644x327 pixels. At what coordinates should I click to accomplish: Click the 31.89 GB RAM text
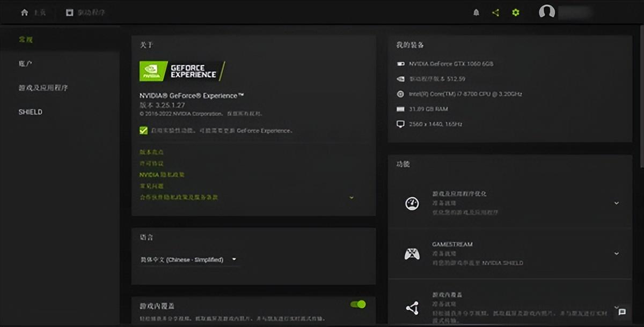428,109
